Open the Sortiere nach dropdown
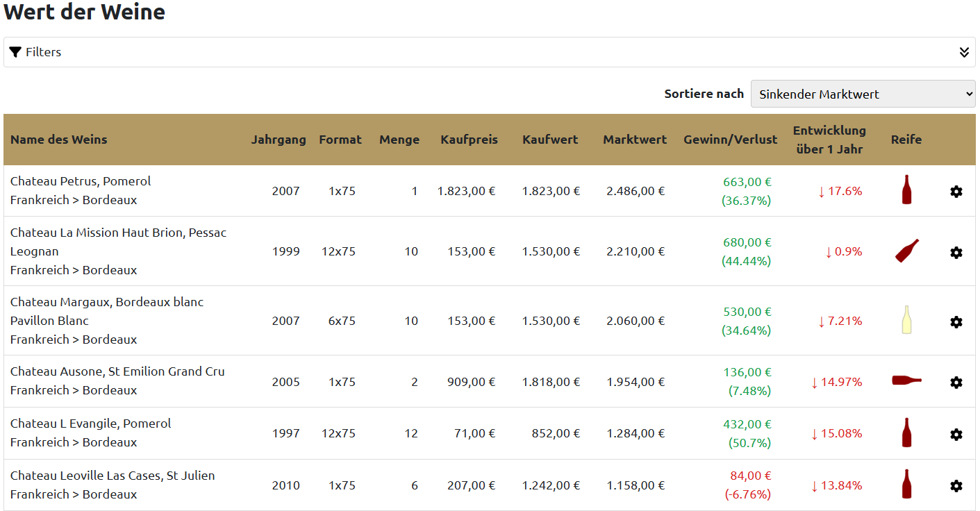Image resolution: width=980 pixels, height=511 pixels. coord(863,94)
